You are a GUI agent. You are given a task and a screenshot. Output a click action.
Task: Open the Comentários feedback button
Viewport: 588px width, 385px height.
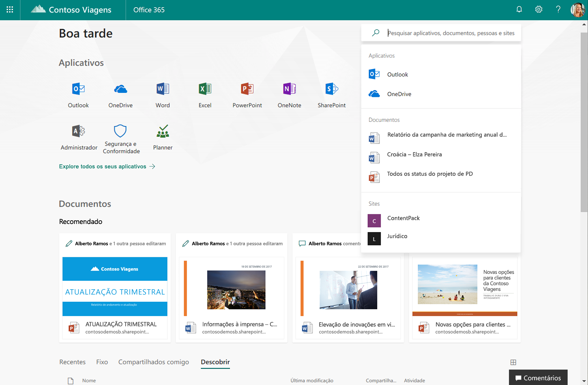tap(538, 378)
